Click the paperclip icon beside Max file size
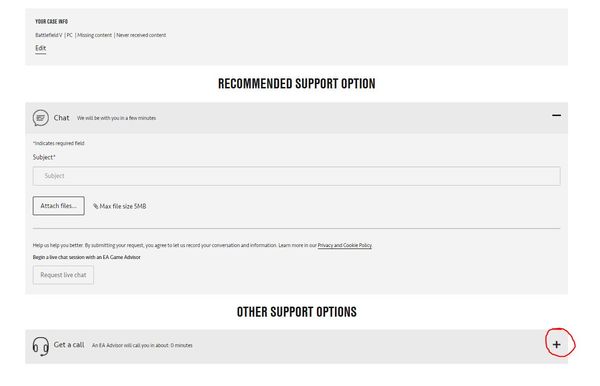The width and height of the screenshot is (600, 386). [96, 206]
